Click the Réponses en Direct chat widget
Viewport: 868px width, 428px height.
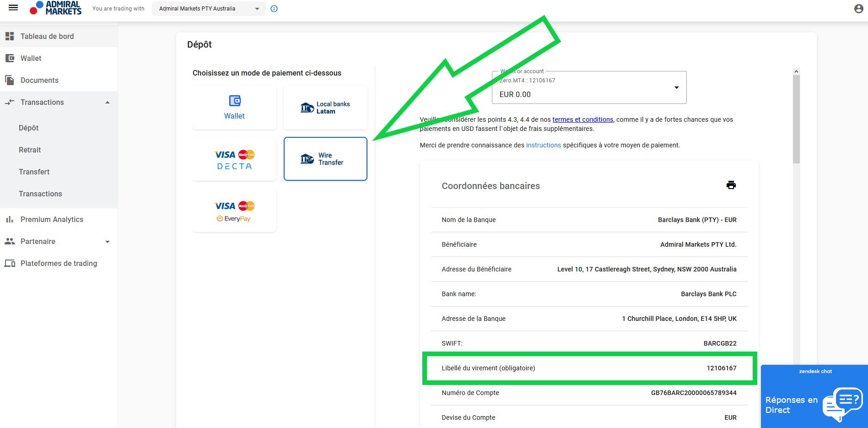click(814, 396)
